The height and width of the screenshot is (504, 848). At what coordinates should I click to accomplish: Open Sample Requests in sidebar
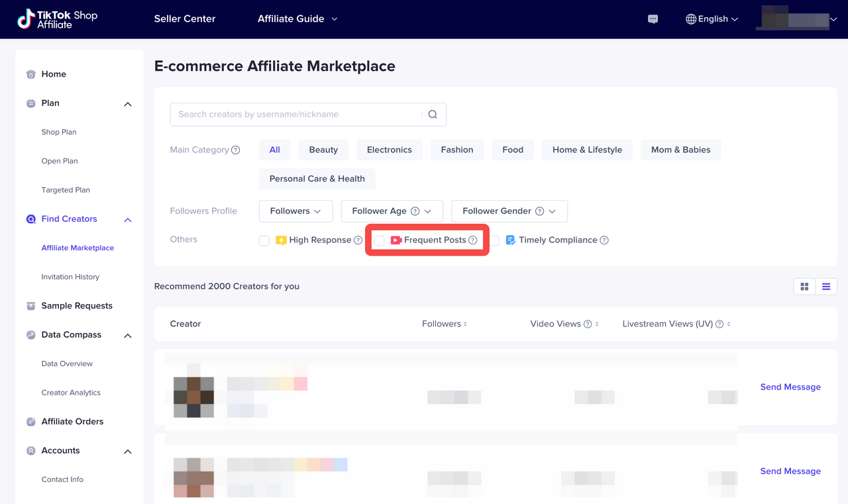click(x=77, y=306)
